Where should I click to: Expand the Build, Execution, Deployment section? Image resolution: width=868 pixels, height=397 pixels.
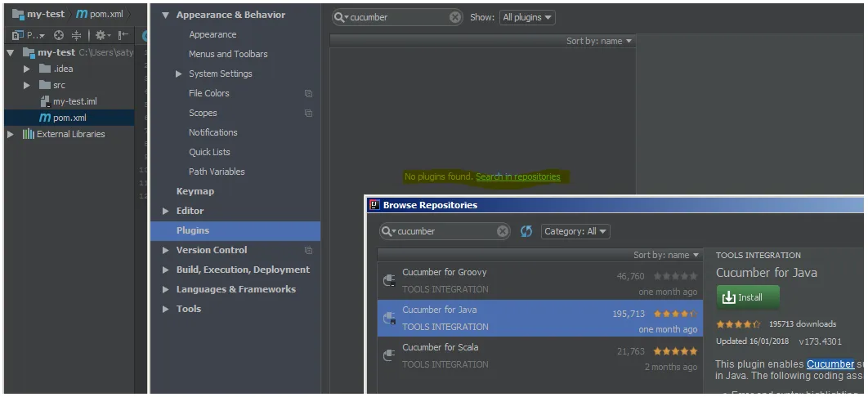[165, 270]
